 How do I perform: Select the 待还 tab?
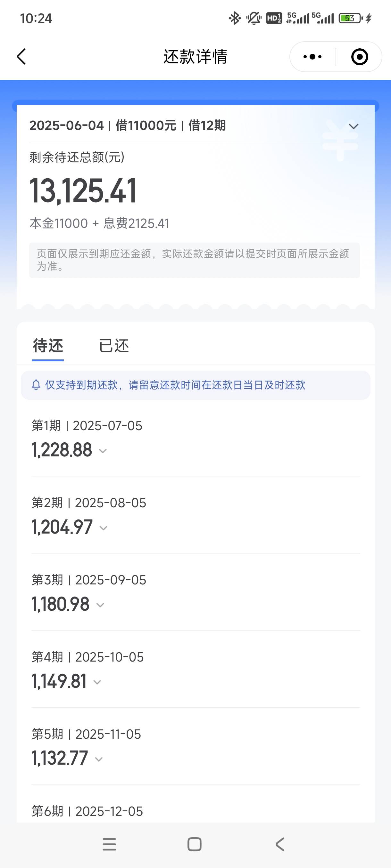click(48, 346)
